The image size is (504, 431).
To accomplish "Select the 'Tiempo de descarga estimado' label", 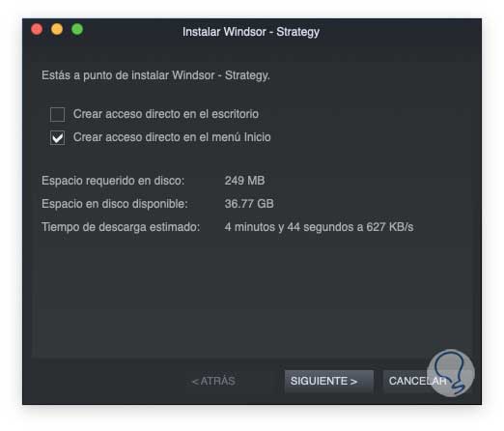I will (121, 227).
